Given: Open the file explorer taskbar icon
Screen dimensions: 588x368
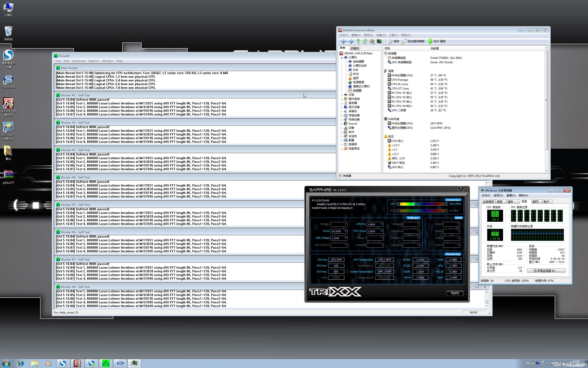Looking at the screenshot, I should tap(34, 364).
